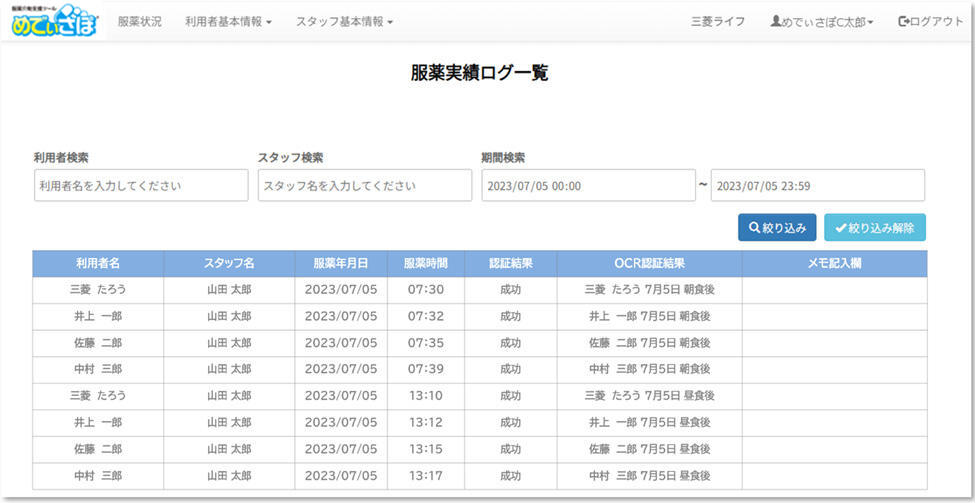Viewport: 980px width, 503px height.
Task: Select the 佐藤 二郎 row at 13:15
Action: click(98, 450)
